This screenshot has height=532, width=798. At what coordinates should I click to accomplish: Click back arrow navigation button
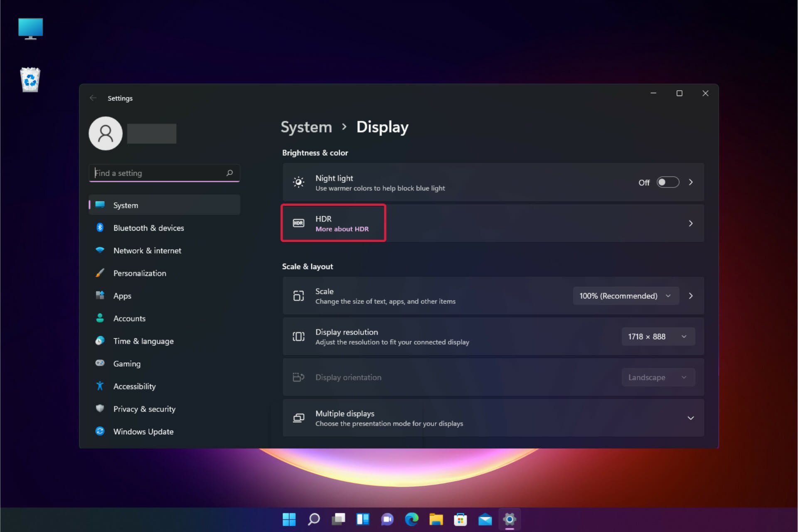(x=92, y=98)
